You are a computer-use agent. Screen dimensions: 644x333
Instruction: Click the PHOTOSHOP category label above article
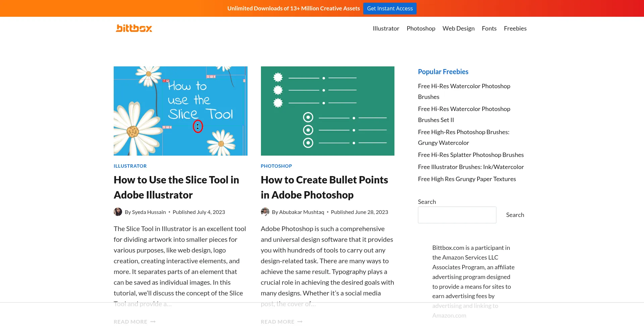[x=276, y=166]
